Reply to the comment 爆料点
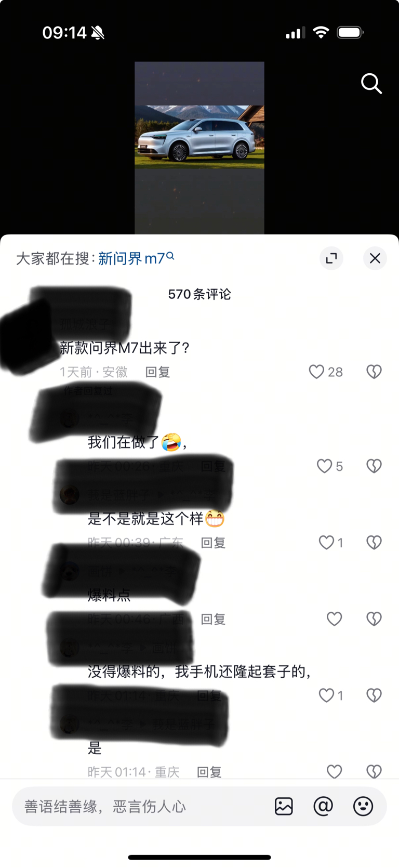 213,620
